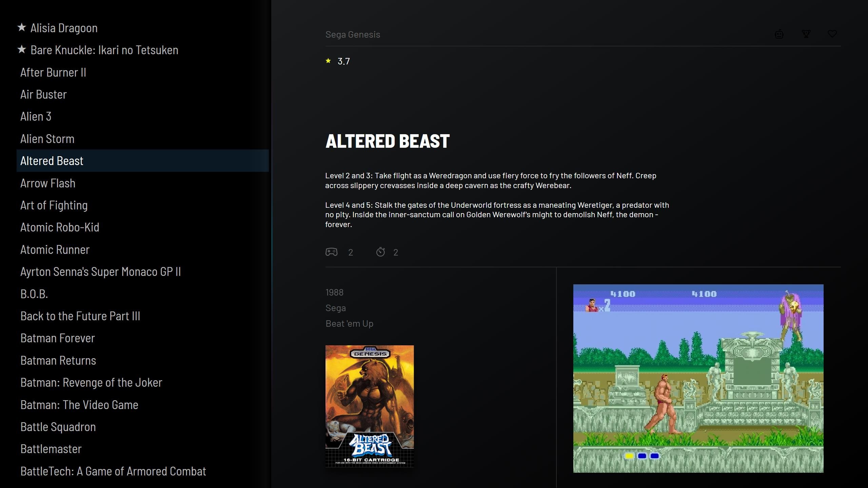Click the trophy completed badge icon

pyautogui.click(x=806, y=34)
